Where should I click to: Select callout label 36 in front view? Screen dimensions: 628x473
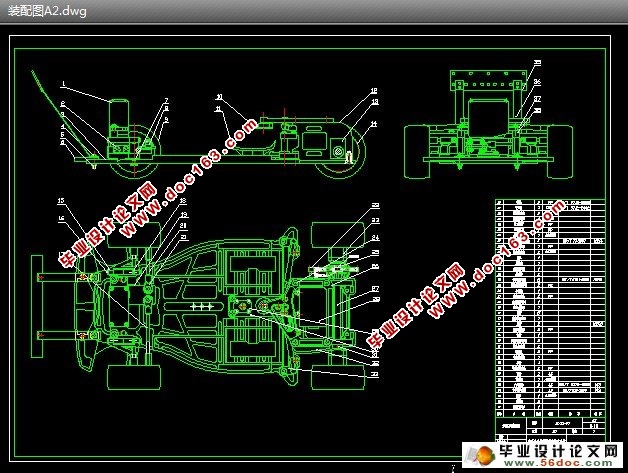click(x=537, y=82)
